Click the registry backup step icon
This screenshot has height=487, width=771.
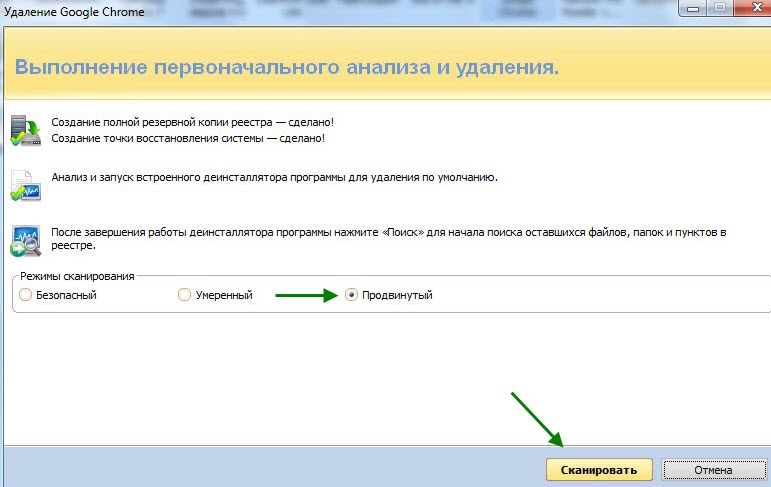pos(22,130)
